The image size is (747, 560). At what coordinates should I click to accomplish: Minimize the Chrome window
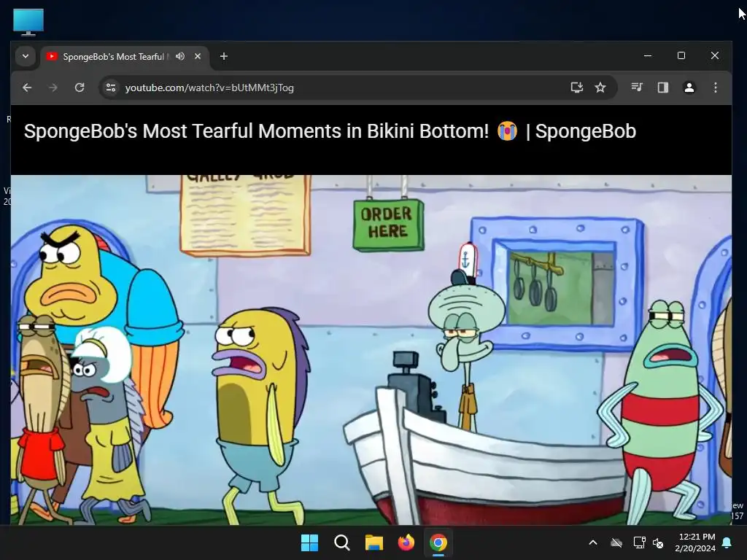pos(648,55)
